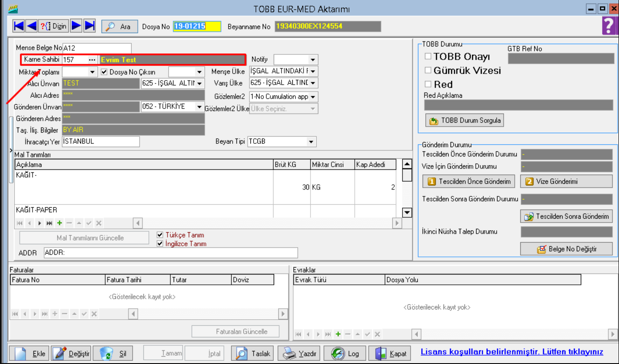Image resolution: width=619 pixels, height=364 pixels.
Task: Query status with TOBB Durum Sorgula
Action: click(x=465, y=121)
